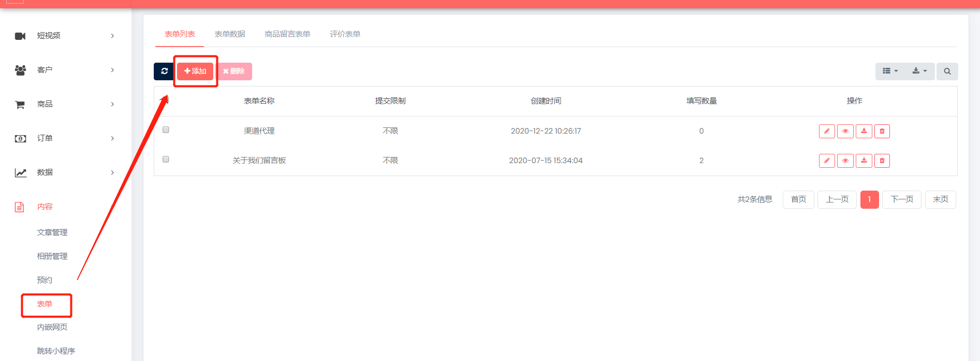Click the 创建时间 column header

tap(546, 101)
